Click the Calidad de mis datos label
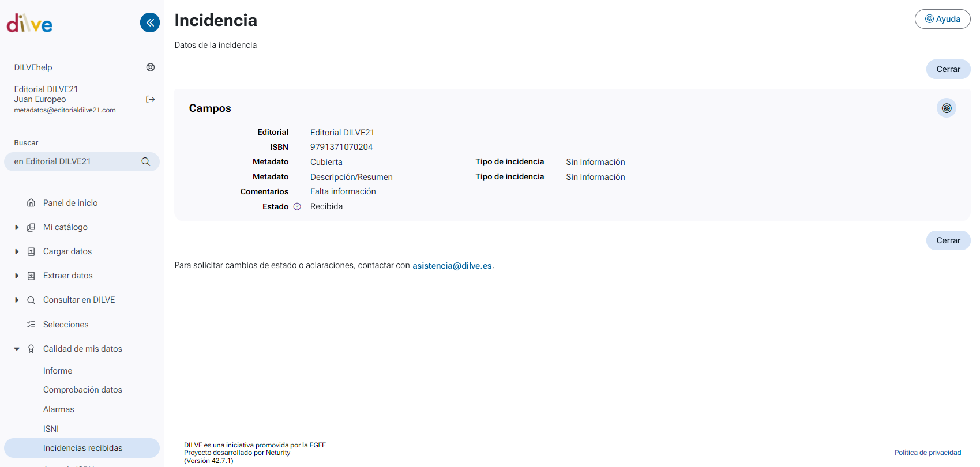 point(82,349)
